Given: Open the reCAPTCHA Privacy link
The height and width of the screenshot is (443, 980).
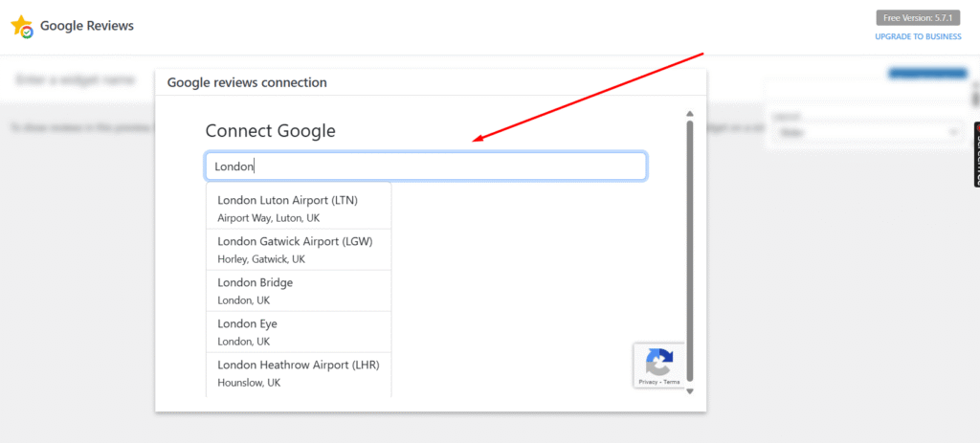Looking at the screenshot, I should (x=648, y=382).
